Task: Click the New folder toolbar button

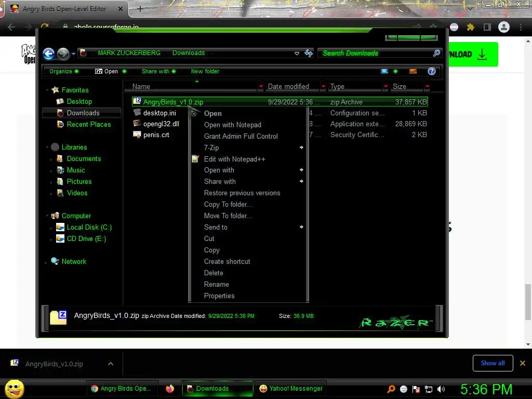Action: pos(205,71)
